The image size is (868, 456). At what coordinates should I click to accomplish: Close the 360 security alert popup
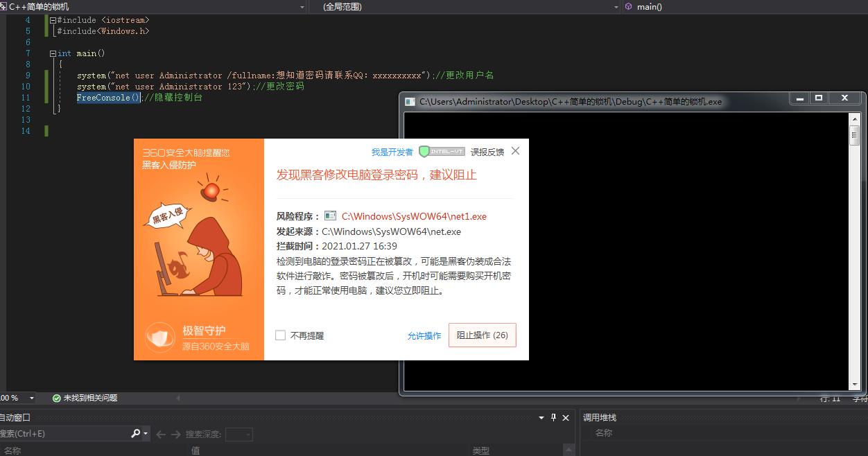515,150
